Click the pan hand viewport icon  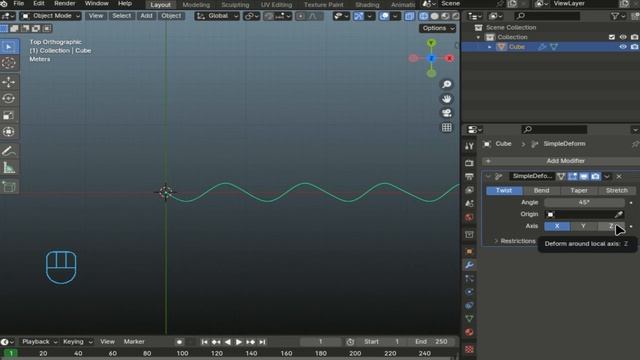coord(447,99)
